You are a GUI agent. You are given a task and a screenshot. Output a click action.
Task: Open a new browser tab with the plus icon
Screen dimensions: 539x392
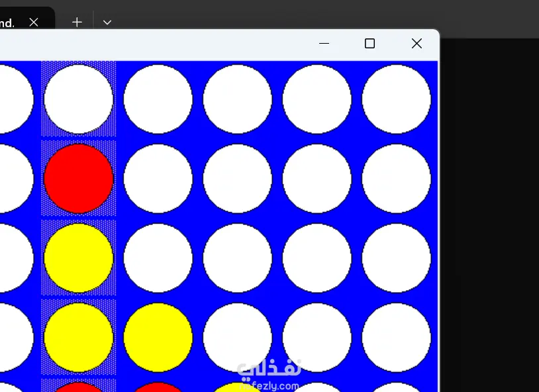(77, 23)
